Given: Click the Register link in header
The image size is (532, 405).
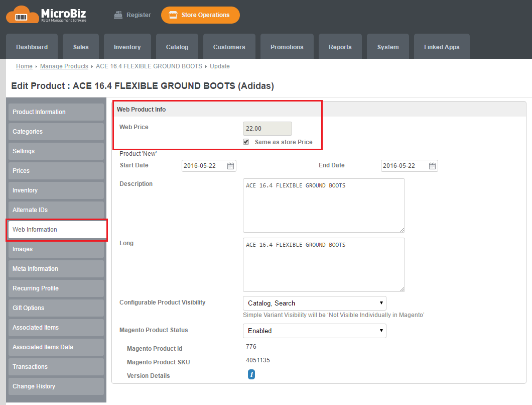Looking at the screenshot, I should point(132,15).
